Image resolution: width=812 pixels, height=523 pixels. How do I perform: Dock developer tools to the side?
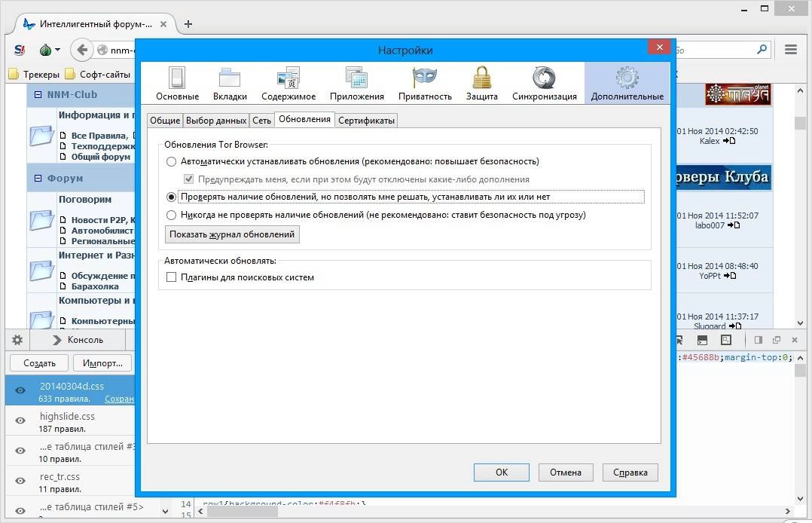758,340
